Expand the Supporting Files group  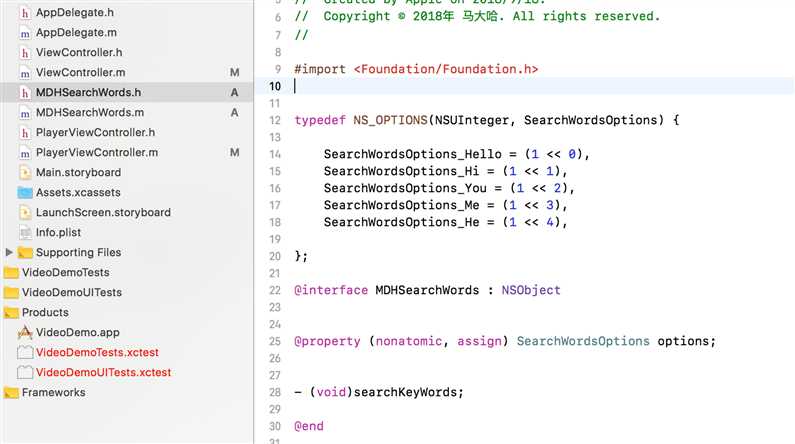pos(9,252)
